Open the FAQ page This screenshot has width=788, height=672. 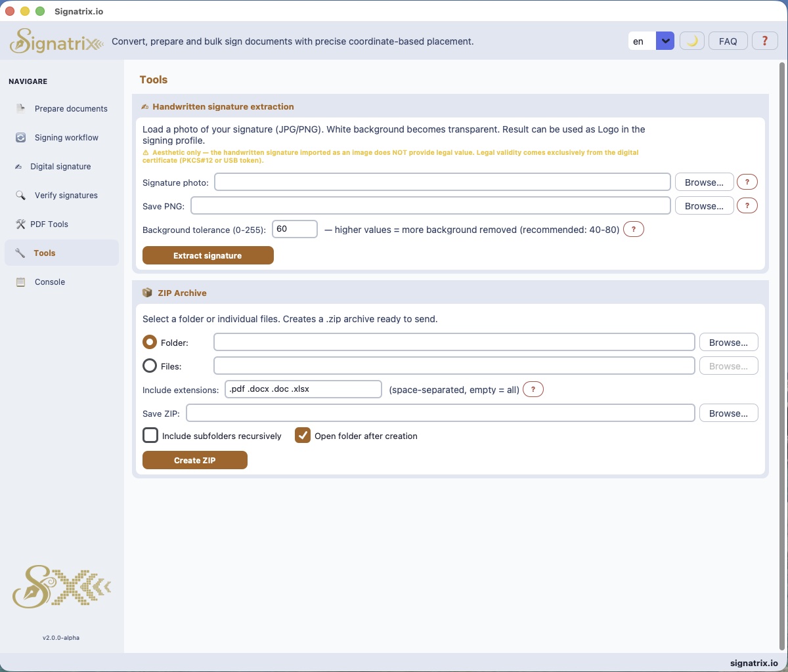tap(728, 41)
